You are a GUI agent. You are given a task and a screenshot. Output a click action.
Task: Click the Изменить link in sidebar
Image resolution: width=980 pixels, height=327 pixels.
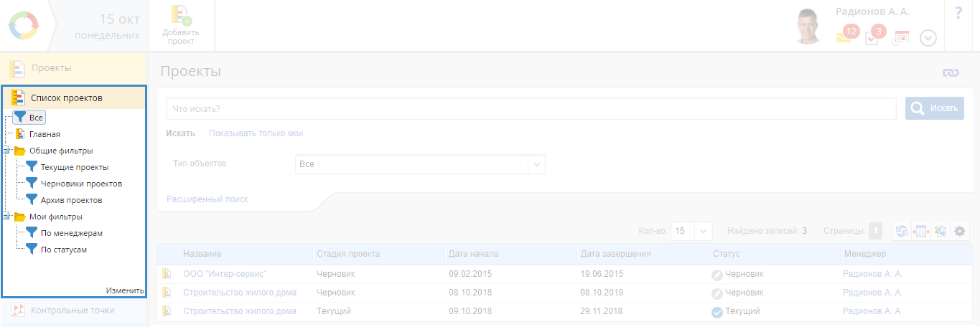tap(124, 290)
